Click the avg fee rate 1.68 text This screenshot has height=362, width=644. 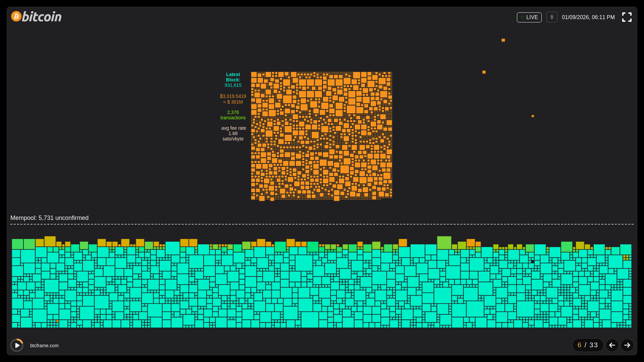click(233, 133)
